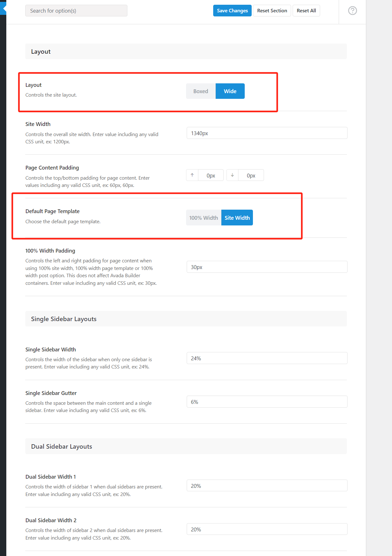The height and width of the screenshot is (556, 392).
Task: Select the Wide layout option
Action: (x=230, y=91)
